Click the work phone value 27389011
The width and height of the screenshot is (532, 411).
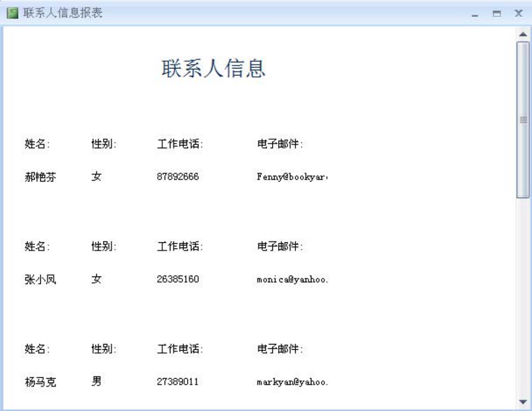tap(178, 382)
